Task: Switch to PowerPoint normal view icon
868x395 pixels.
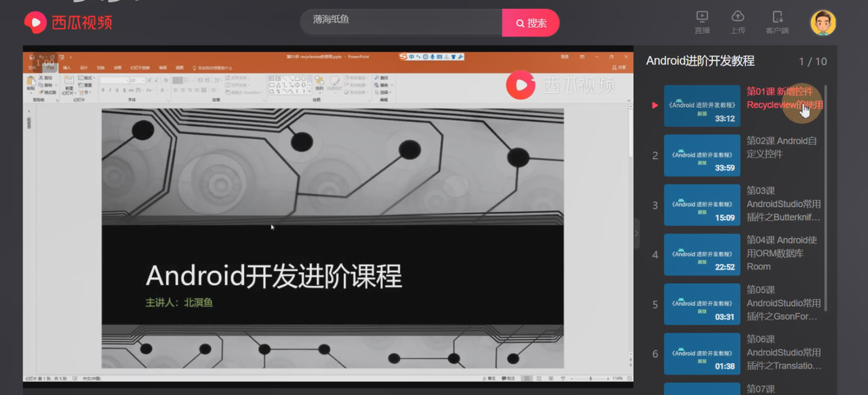Action: [527, 379]
